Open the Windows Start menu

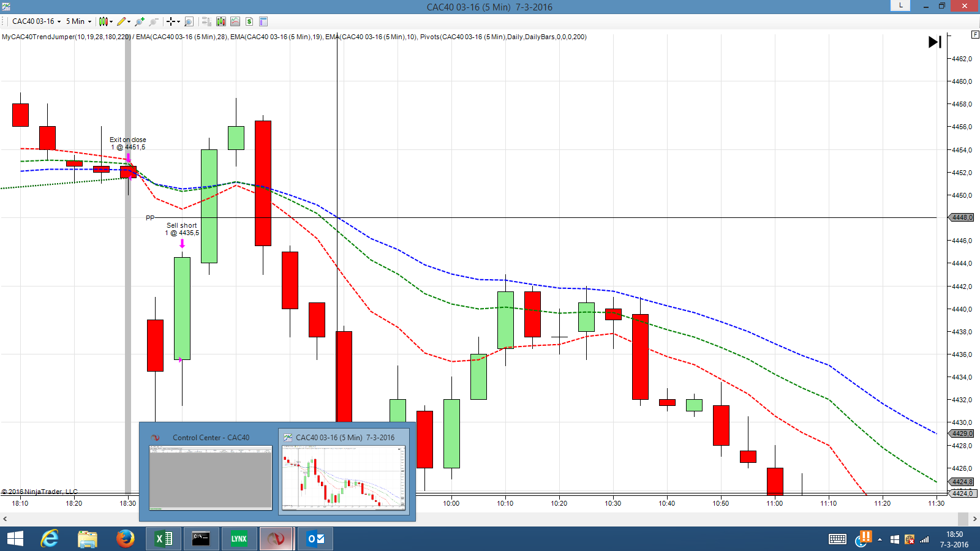pyautogui.click(x=15, y=539)
